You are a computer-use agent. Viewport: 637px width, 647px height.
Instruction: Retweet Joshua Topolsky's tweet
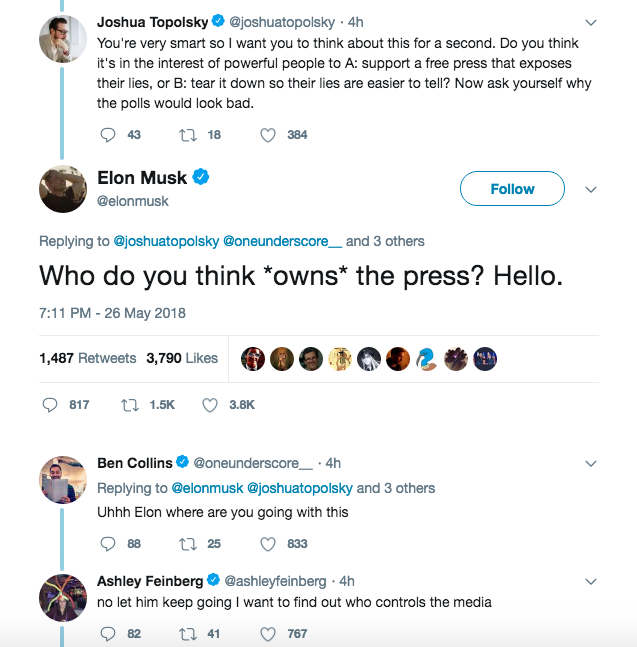[x=187, y=135]
